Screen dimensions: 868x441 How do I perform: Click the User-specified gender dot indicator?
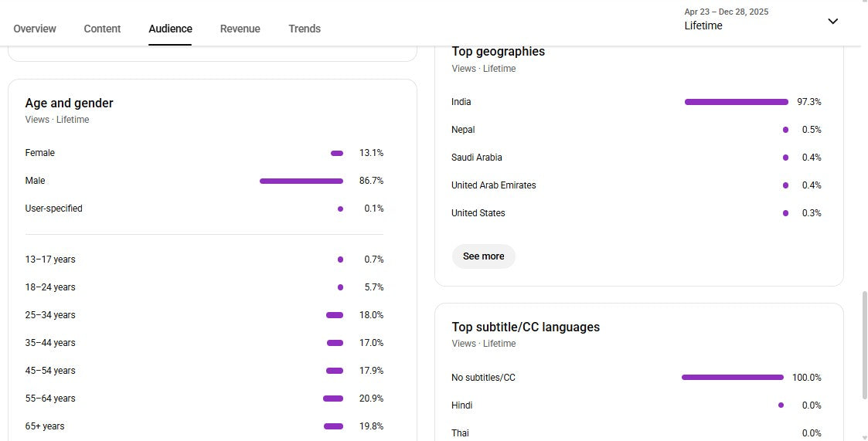[340, 209]
